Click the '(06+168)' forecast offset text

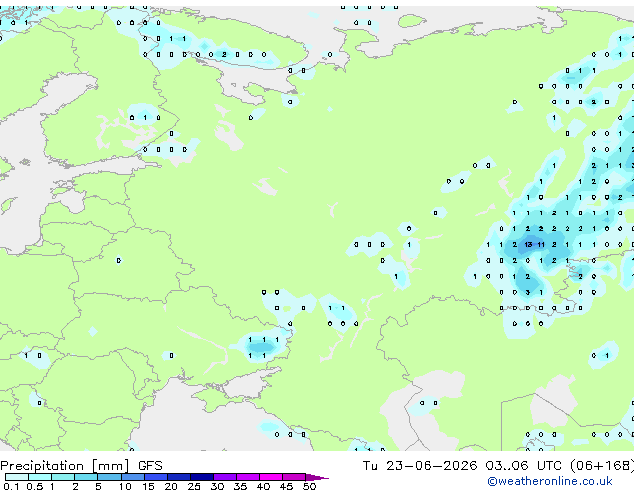(602, 466)
